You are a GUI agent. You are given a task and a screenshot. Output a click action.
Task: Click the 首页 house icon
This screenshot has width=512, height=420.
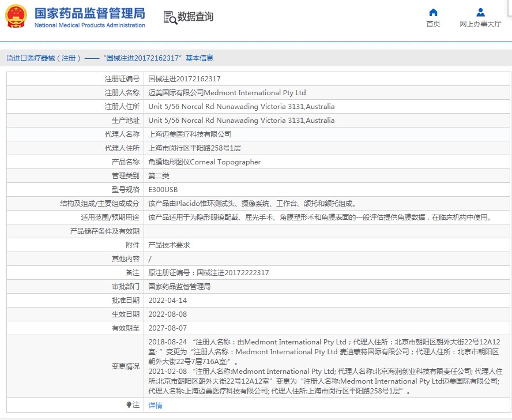pyautogui.click(x=433, y=13)
